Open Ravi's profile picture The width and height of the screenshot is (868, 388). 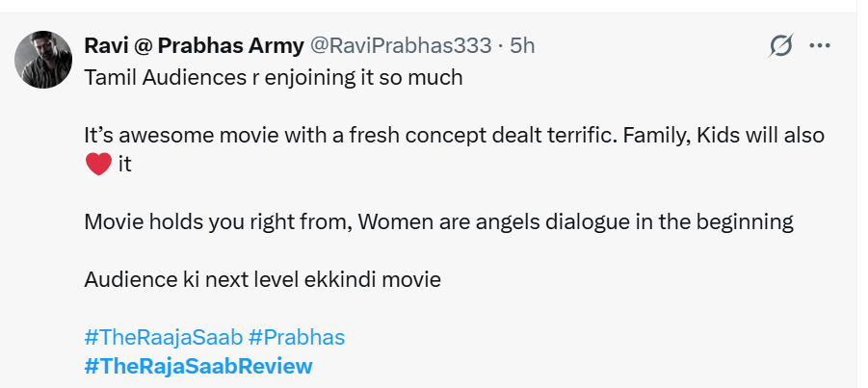pyautogui.click(x=43, y=59)
